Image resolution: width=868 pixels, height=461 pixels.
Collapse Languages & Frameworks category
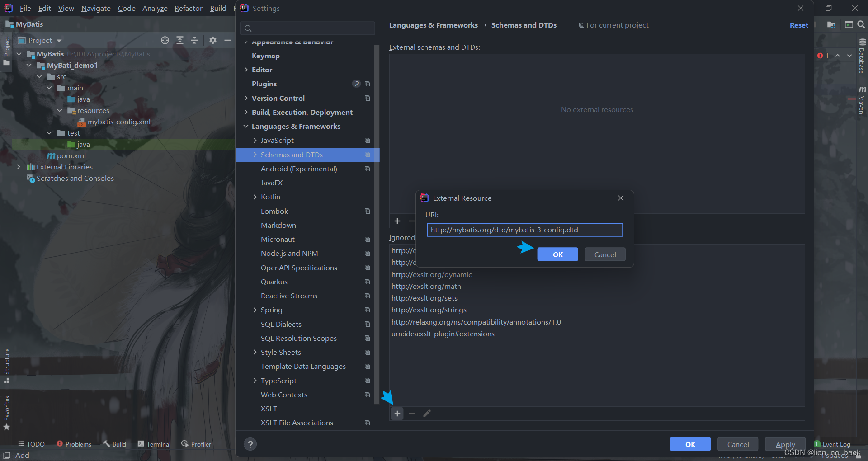[x=246, y=127]
